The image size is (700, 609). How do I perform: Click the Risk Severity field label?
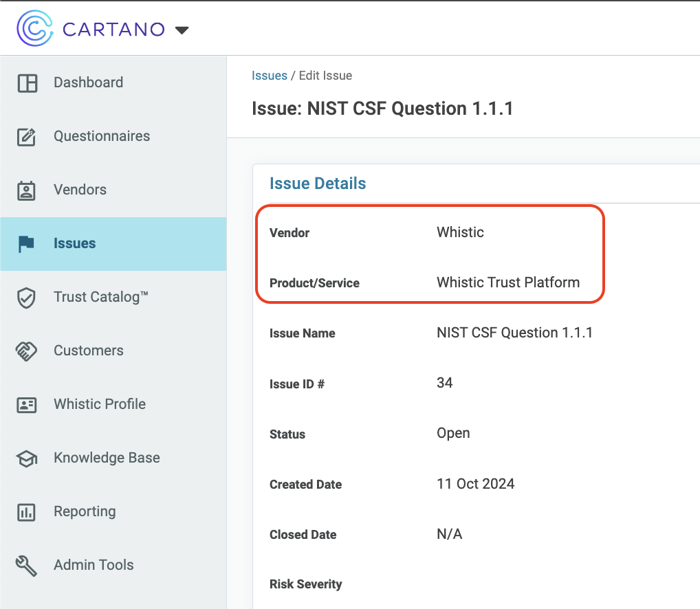pyautogui.click(x=306, y=584)
